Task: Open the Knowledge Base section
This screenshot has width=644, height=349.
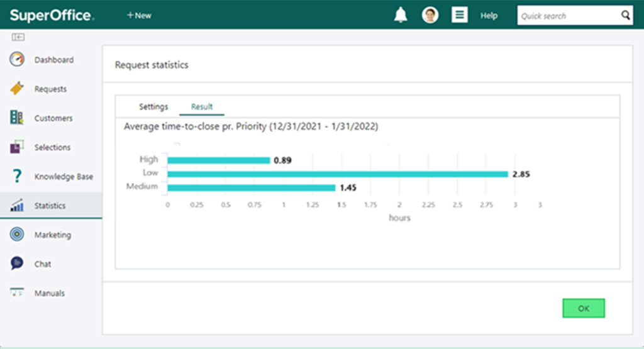Action: coord(64,177)
